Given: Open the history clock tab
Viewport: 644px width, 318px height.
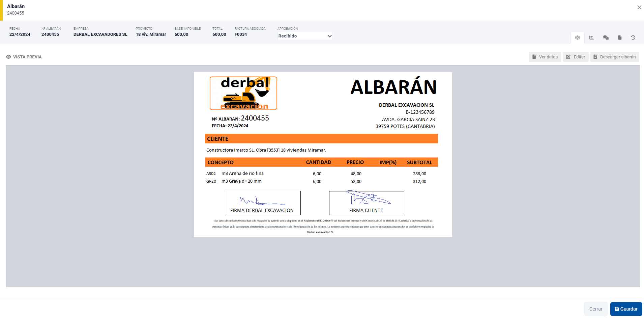Looking at the screenshot, I should (x=633, y=37).
